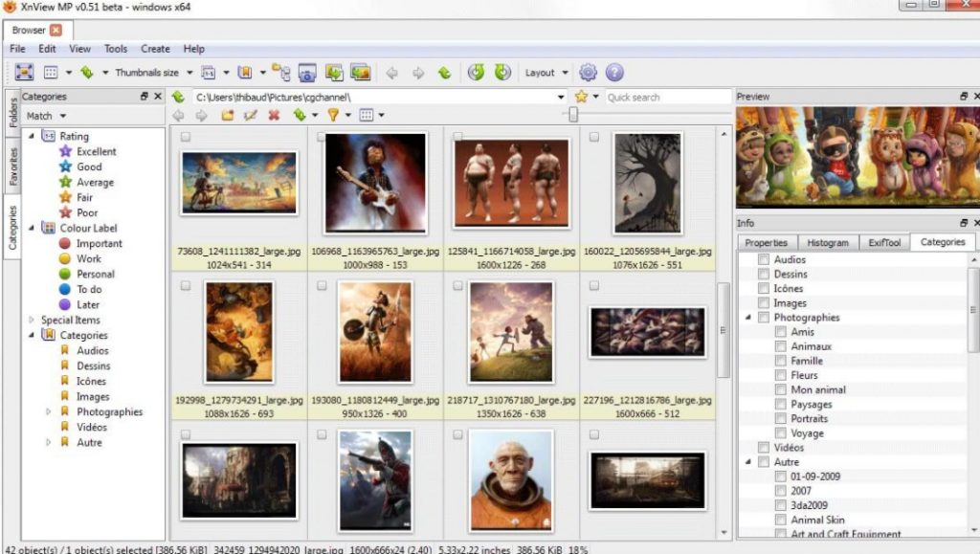Click the main toolbar back arrow
Image resolution: width=980 pixels, height=554 pixels.
pos(391,73)
